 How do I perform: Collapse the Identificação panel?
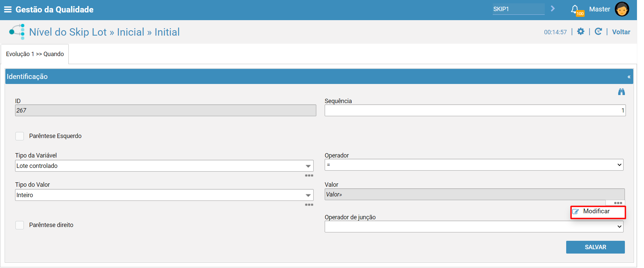(629, 77)
